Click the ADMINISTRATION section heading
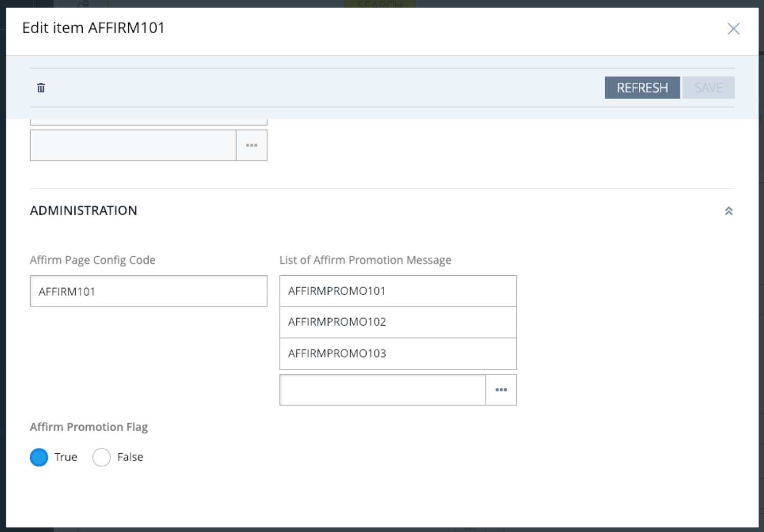The width and height of the screenshot is (764, 532). (83, 210)
